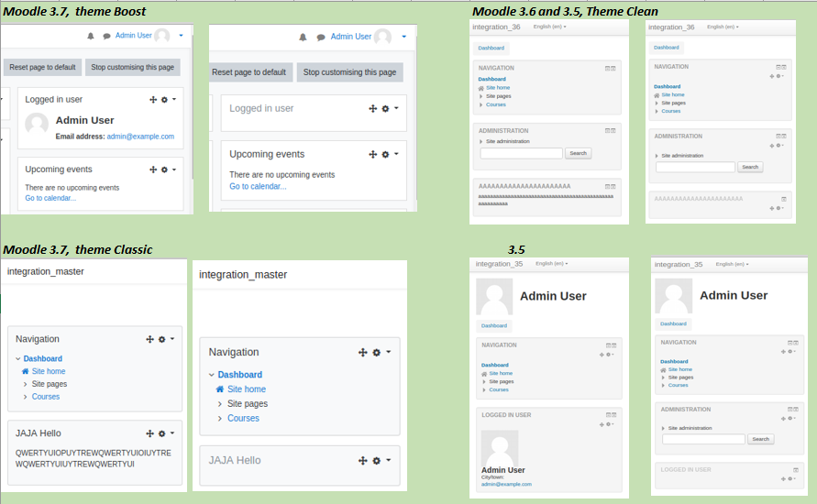Open messages icon in Boost view with empty user block
Screen dimensions: 817x504
pyautogui.click(x=321, y=37)
